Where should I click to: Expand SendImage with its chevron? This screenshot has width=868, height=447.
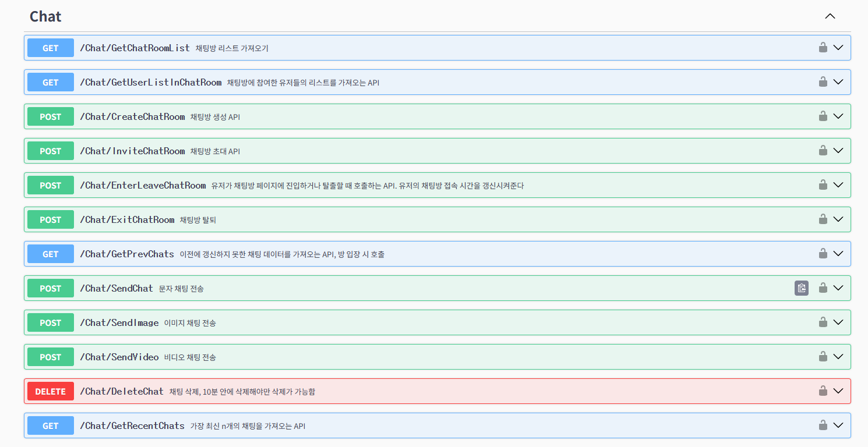[x=838, y=322]
